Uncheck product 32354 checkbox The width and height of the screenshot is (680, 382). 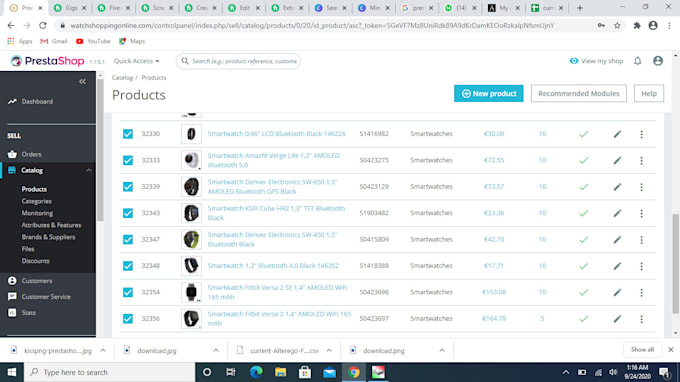pos(128,293)
